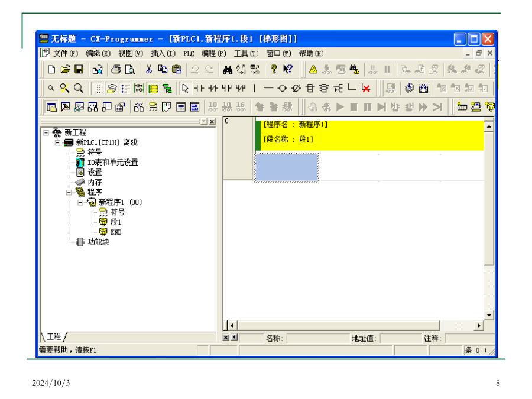This screenshot has width=532, height=399.
Task: Select 设置 in project tree
Action: click(x=95, y=173)
